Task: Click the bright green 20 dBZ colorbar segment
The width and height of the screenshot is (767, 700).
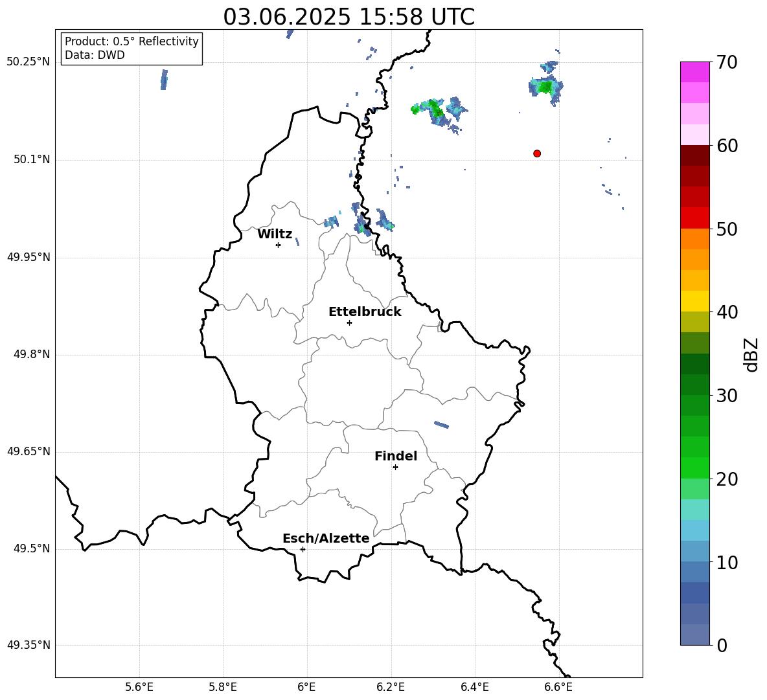Action: coord(695,468)
